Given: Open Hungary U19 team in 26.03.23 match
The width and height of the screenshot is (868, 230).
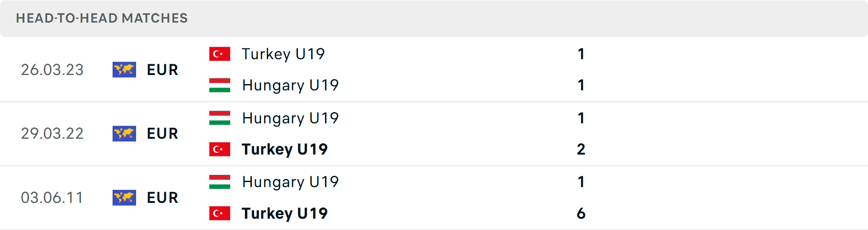Looking at the screenshot, I should [290, 85].
